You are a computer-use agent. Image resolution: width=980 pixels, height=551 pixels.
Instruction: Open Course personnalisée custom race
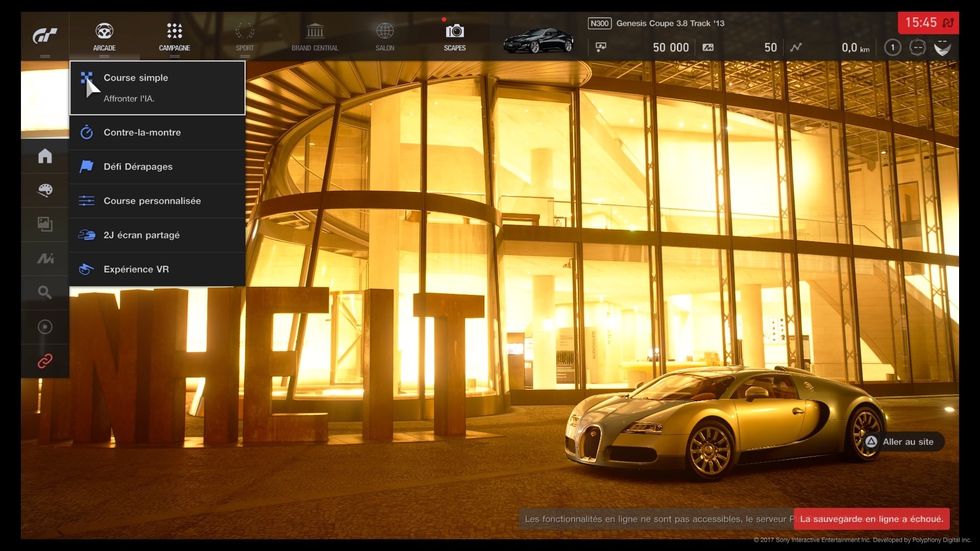pos(157,201)
